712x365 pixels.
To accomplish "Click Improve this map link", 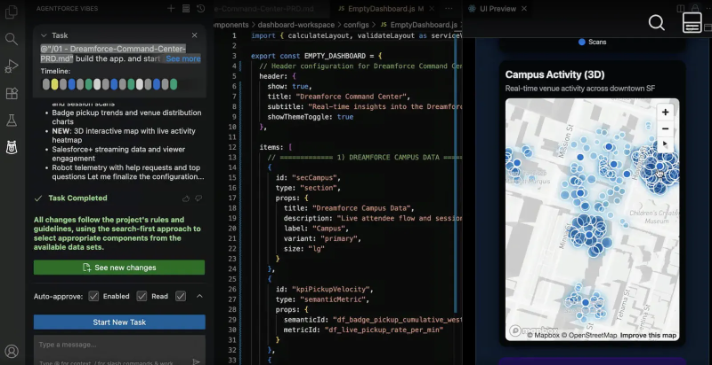I will pos(648,335).
